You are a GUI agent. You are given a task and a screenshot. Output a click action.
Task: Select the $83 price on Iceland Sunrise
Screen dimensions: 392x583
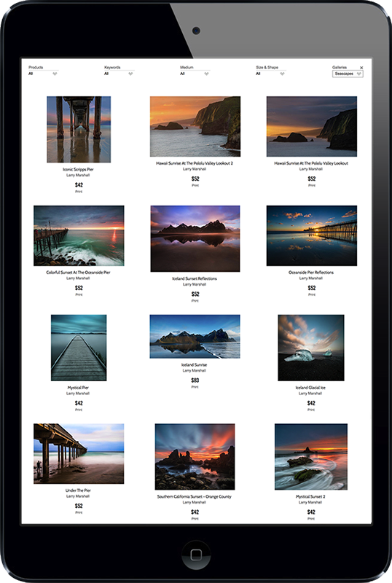[x=195, y=380]
